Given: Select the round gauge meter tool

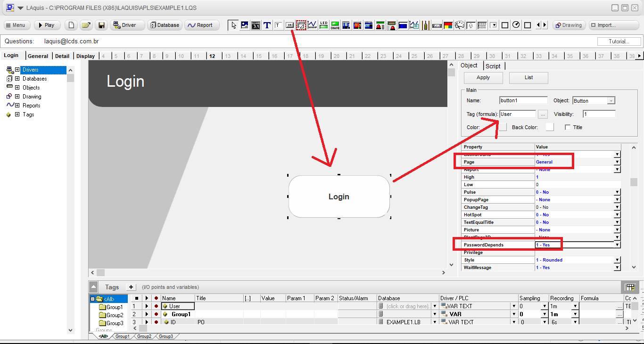Looking at the screenshot, I should 460,25.
